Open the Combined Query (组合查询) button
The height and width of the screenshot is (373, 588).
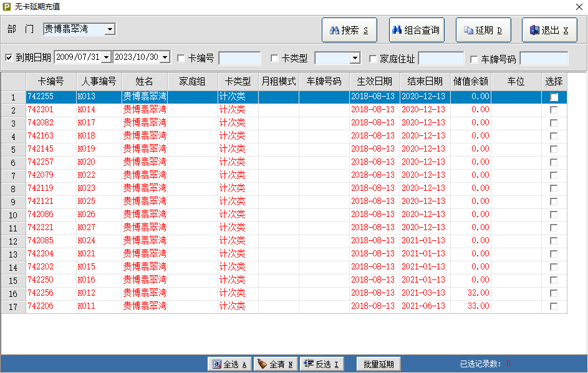point(417,30)
